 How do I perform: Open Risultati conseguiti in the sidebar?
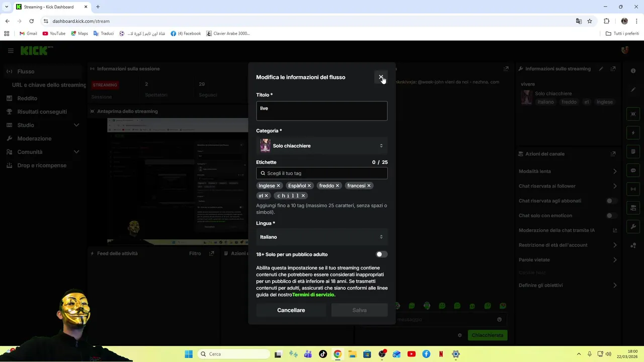pos(42,112)
